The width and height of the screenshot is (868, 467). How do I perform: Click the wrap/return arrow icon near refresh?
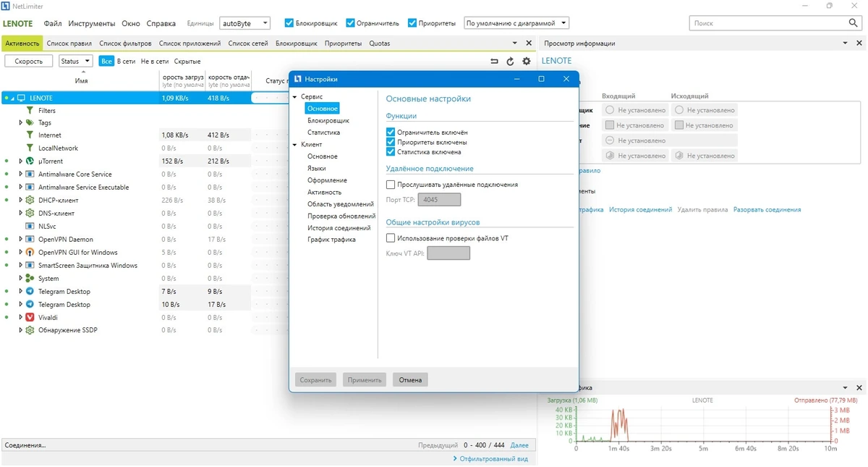click(x=494, y=62)
